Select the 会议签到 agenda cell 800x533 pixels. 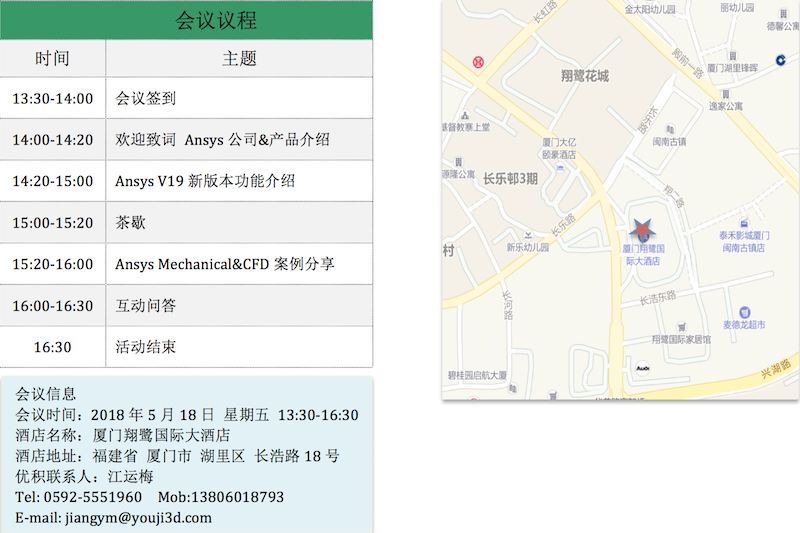click(x=239, y=98)
